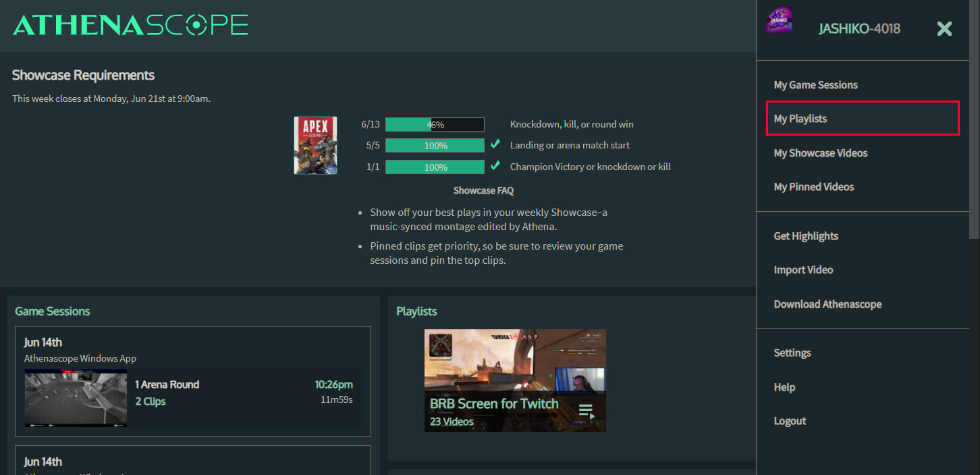Go to My Showcase Videos
Screen dimensions: 980x475
tap(820, 153)
